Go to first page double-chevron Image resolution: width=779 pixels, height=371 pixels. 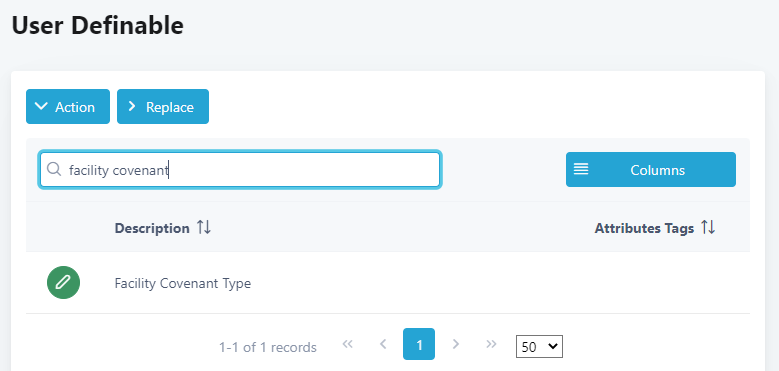[347, 344]
